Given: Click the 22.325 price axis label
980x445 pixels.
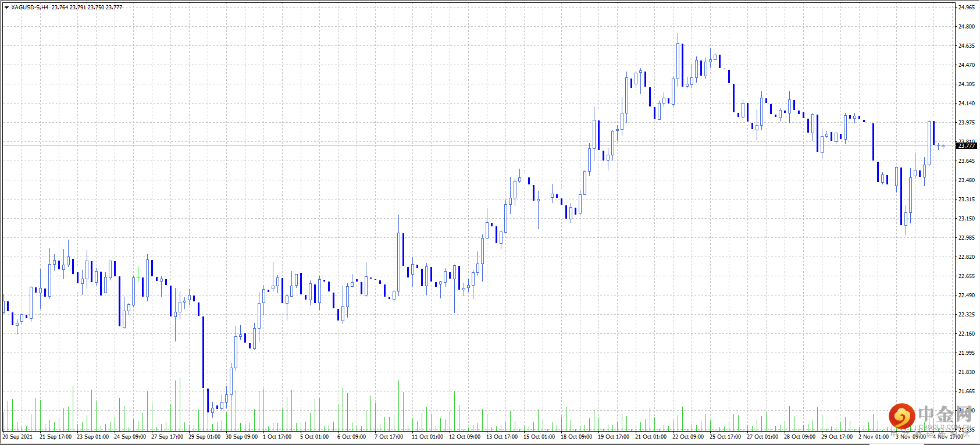Looking at the screenshot, I should [967, 315].
